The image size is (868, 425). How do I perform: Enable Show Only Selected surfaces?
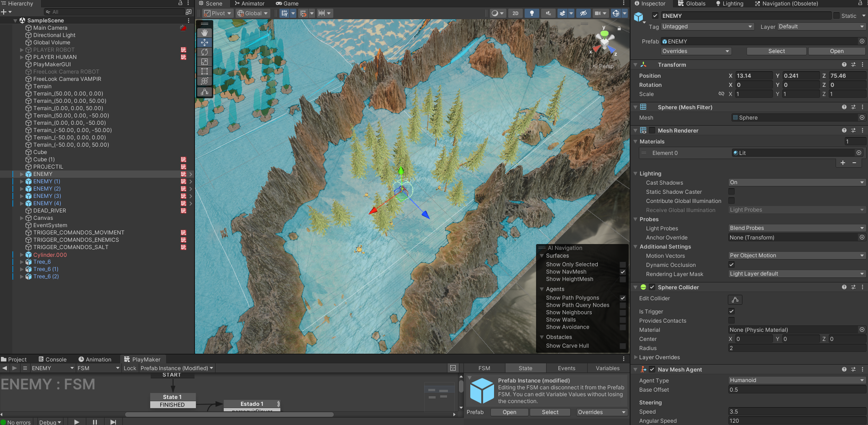click(x=622, y=265)
